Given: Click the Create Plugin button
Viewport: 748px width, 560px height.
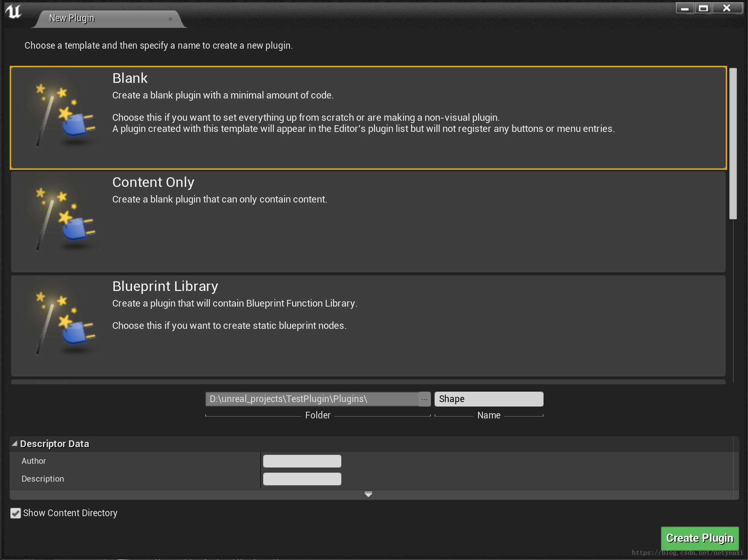Looking at the screenshot, I should (700, 538).
